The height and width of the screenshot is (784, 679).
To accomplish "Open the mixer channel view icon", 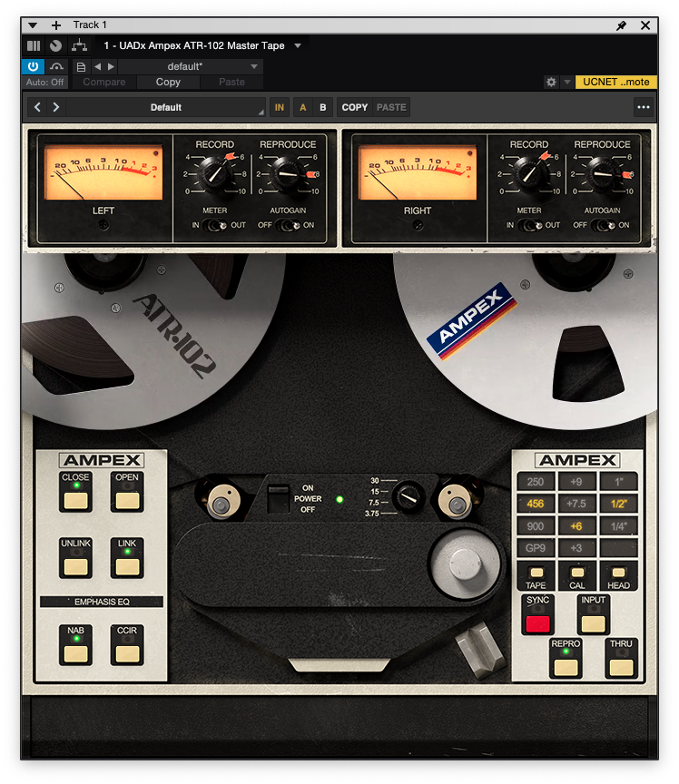I will 34,46.
